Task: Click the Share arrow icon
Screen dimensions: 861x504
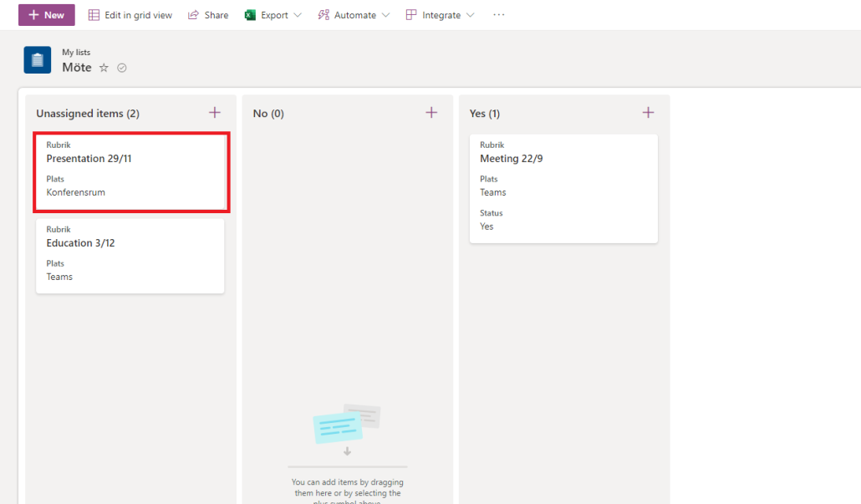Action: (x=193, y=15)
